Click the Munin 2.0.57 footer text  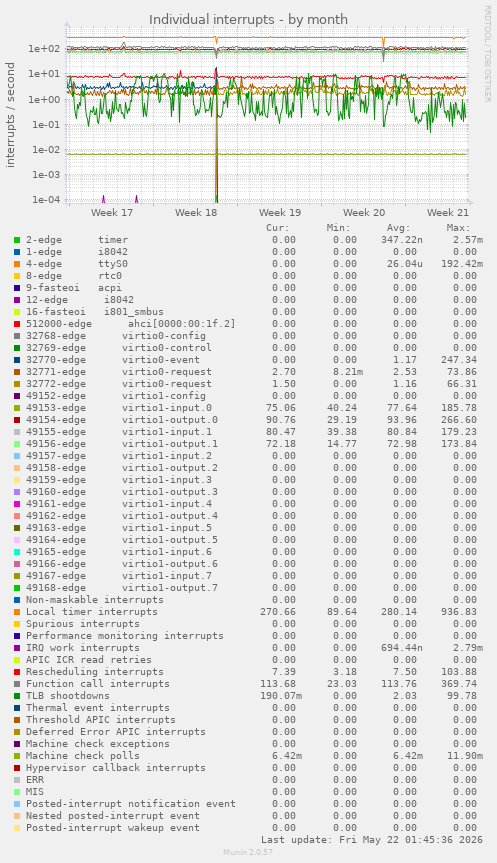[x=248, y=852]
